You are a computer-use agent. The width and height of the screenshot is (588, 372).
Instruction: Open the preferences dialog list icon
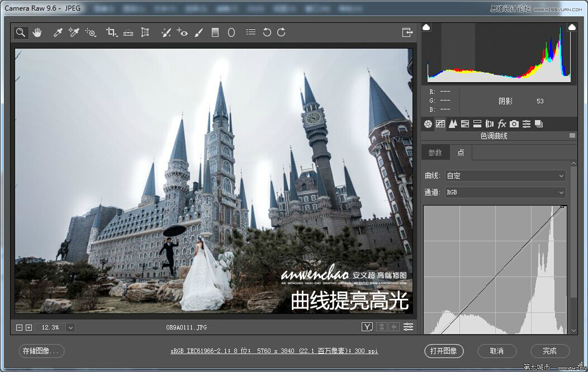(x=251, y=32)
